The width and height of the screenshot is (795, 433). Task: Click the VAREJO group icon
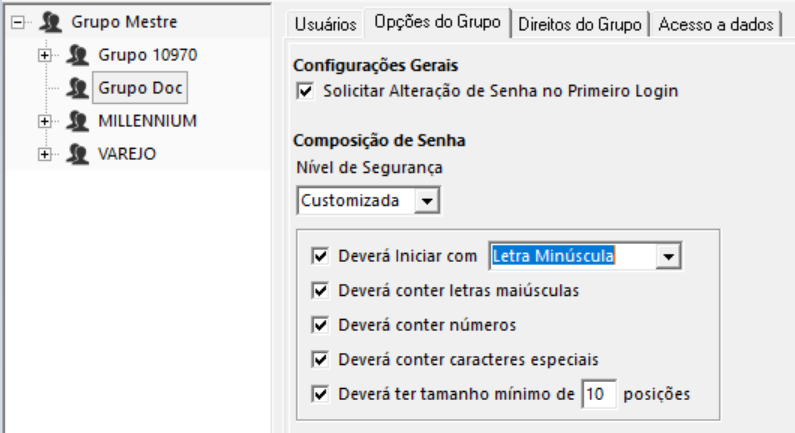click(77, 154)
